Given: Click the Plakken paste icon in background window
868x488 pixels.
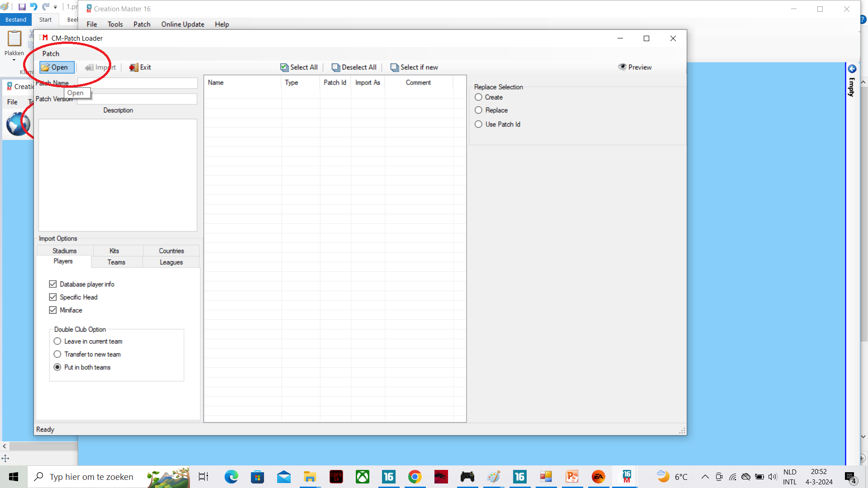Looking at the screenshot, I should (14, 39).
